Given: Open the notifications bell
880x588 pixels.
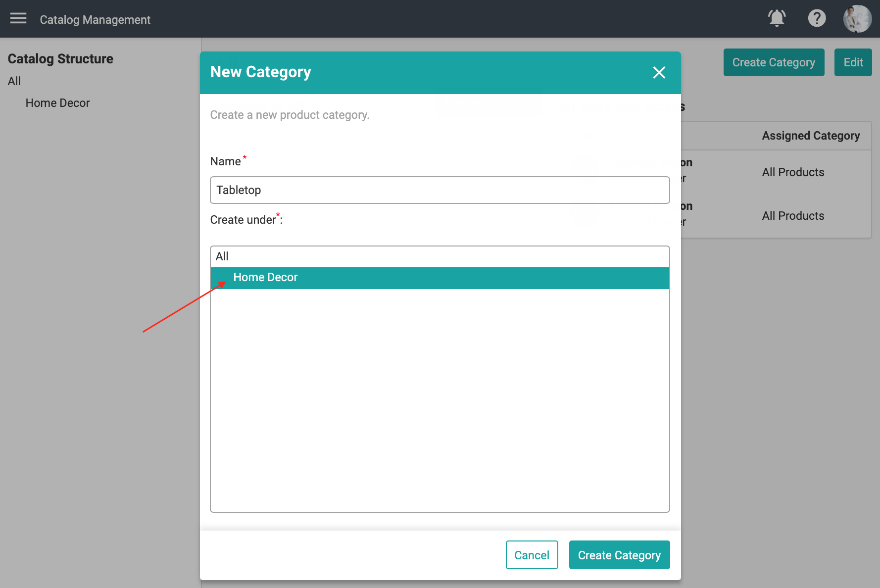Looking at the screenshot, I should click(x=777, y=19).
